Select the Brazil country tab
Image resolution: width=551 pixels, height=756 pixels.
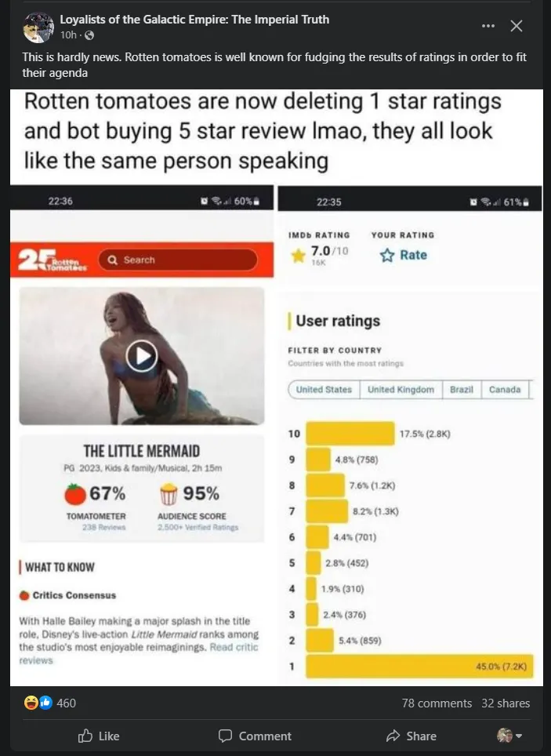462,390
